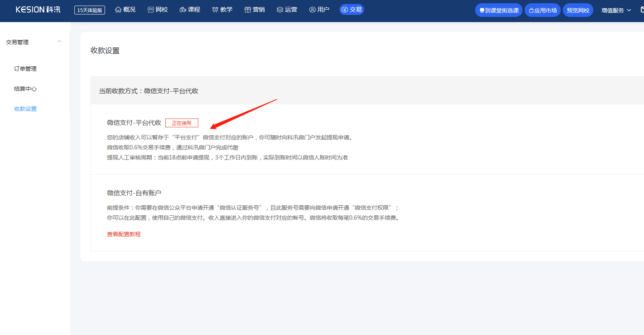Screen dimensions: 644x335
Task: Collapse the 交易管理 sidebar group
Action: click(60, 42)
